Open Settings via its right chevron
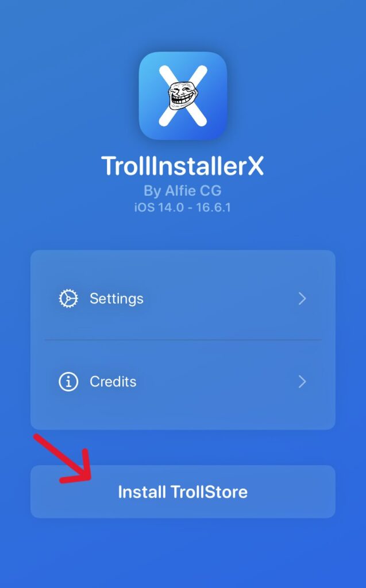Viewport: 366px width, 588px height. [x=302, y=299]
